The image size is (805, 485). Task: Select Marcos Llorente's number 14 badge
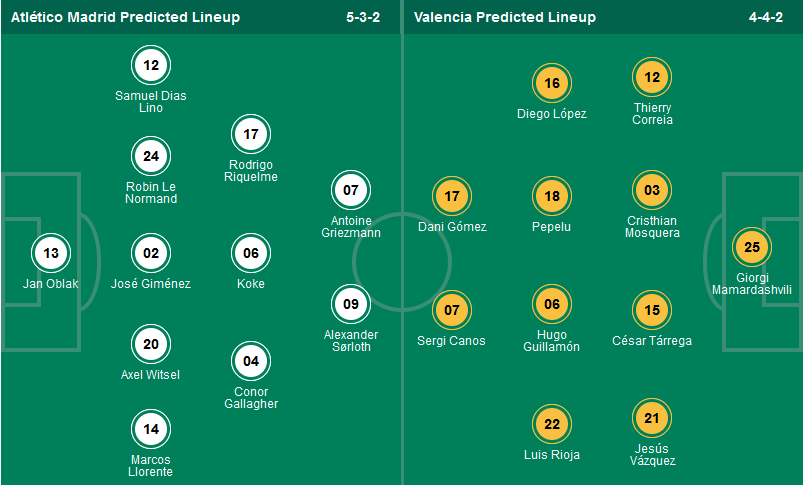(151, 429)
